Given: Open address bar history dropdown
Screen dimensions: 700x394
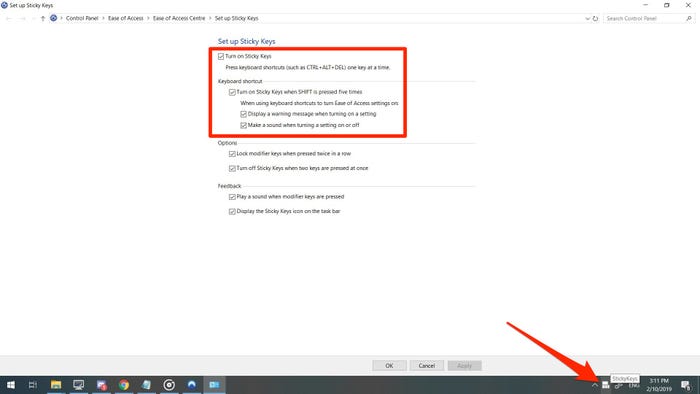Looking at the screenshot, I should point(588,18).
